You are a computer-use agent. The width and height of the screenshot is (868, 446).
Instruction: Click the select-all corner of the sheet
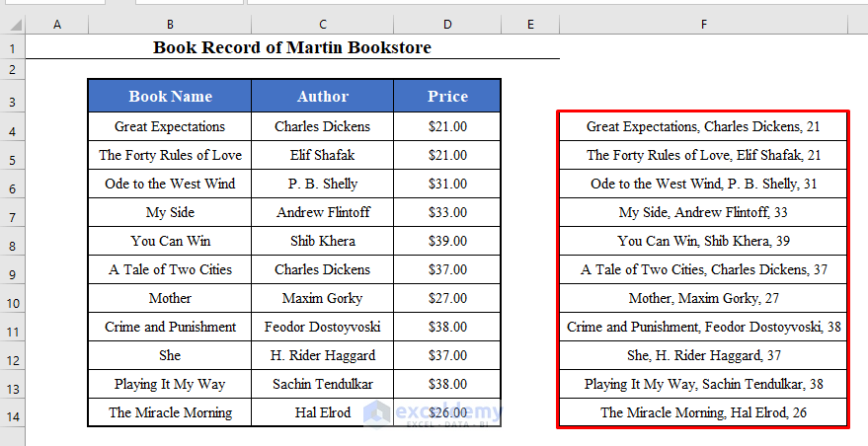[x=13, y=24]
